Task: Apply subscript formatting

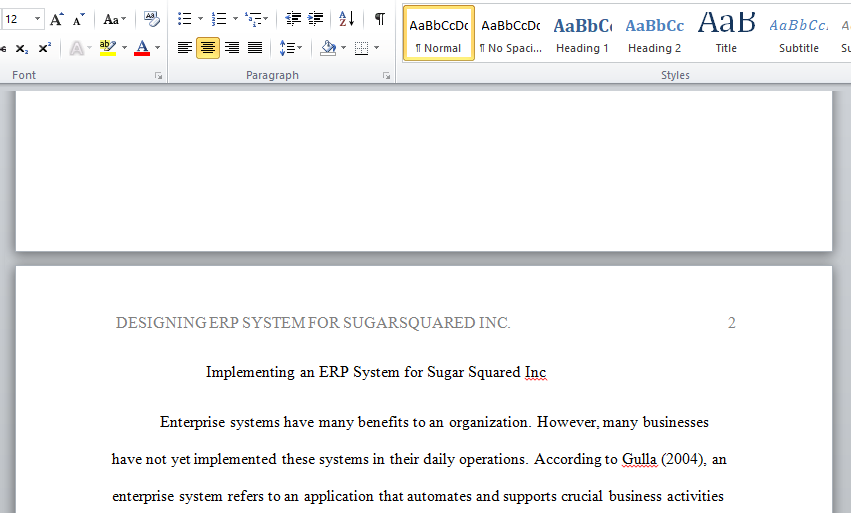Action: (22, 48)
